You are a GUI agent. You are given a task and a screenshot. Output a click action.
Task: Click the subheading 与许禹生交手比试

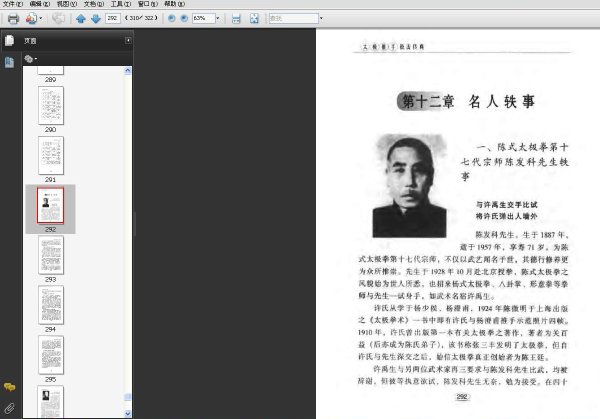point(507,205)
